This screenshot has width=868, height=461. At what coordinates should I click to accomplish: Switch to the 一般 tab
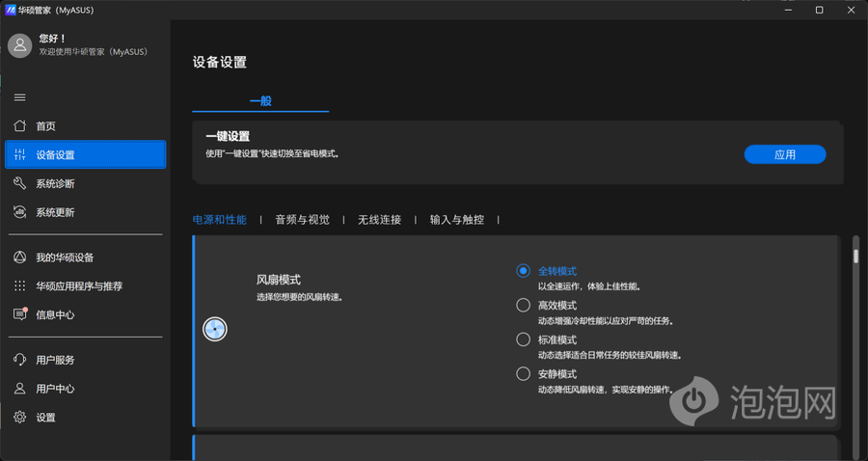(x=260, y=101)
